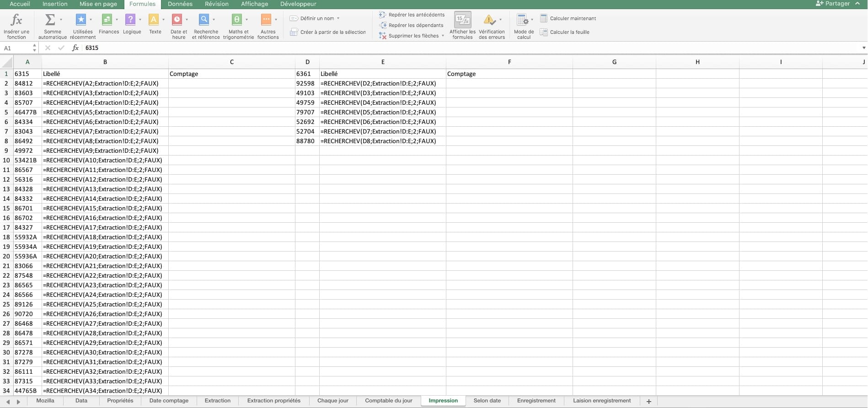Click the Partager button
This screenshot has width=868, height=408.
pyautogui.click(x=833, y=4)
